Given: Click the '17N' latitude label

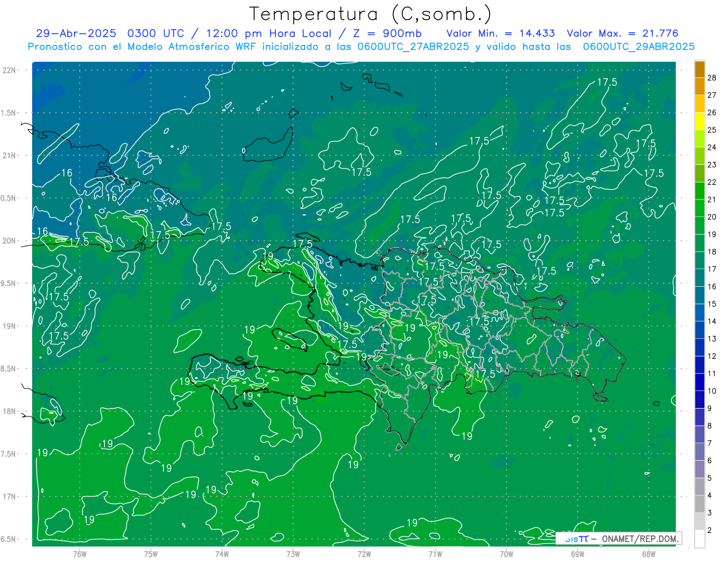Looking at the screenshot, I should pyautogui.click(x=9, y=497).
